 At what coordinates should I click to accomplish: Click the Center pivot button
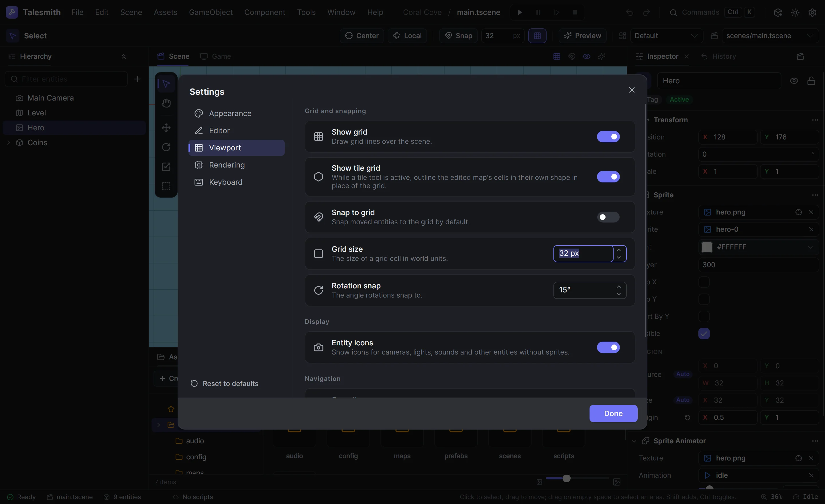coord(362,36)
